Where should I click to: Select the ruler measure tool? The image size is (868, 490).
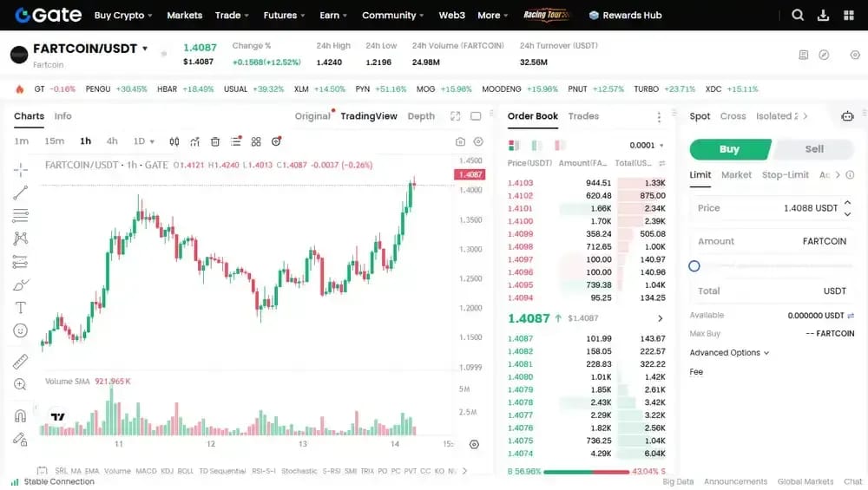coord(21,362)
